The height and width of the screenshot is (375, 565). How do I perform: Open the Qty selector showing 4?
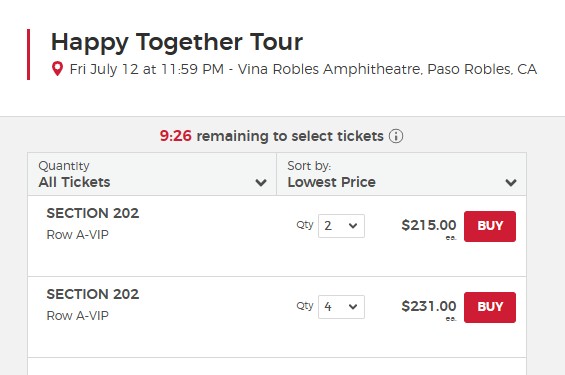coord(341,307)
